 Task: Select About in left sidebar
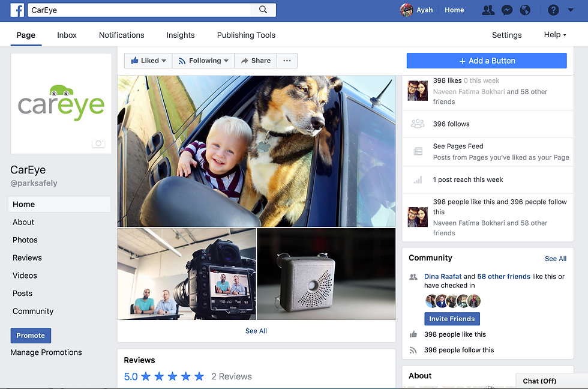(23, 222)
